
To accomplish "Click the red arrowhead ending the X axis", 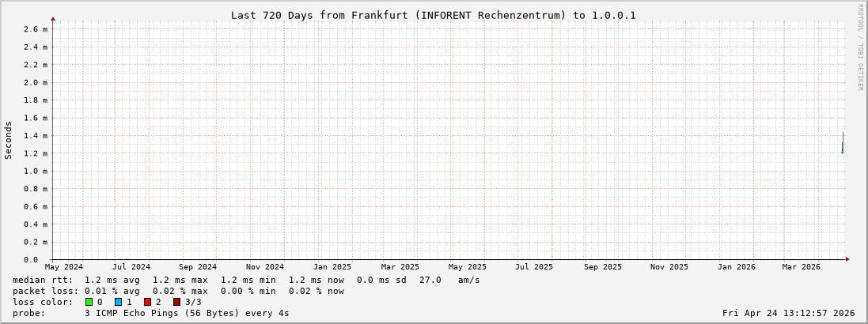I will point(847,259).
